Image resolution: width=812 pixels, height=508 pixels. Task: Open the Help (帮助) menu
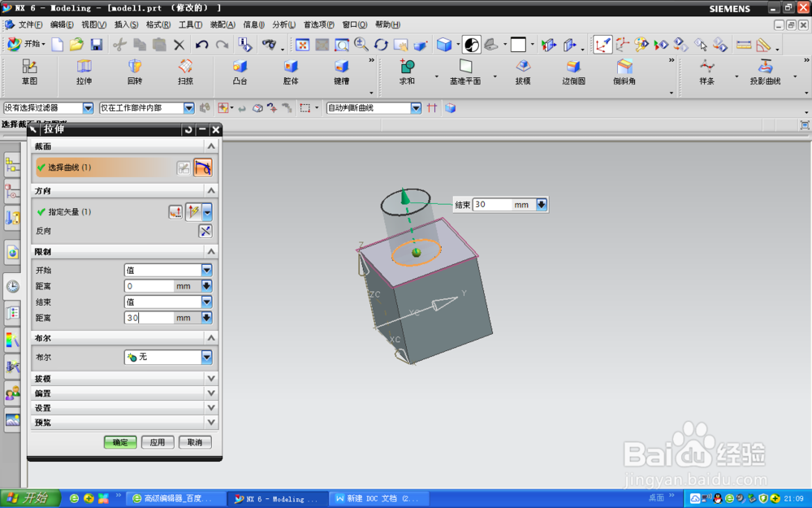coord(387,25)
